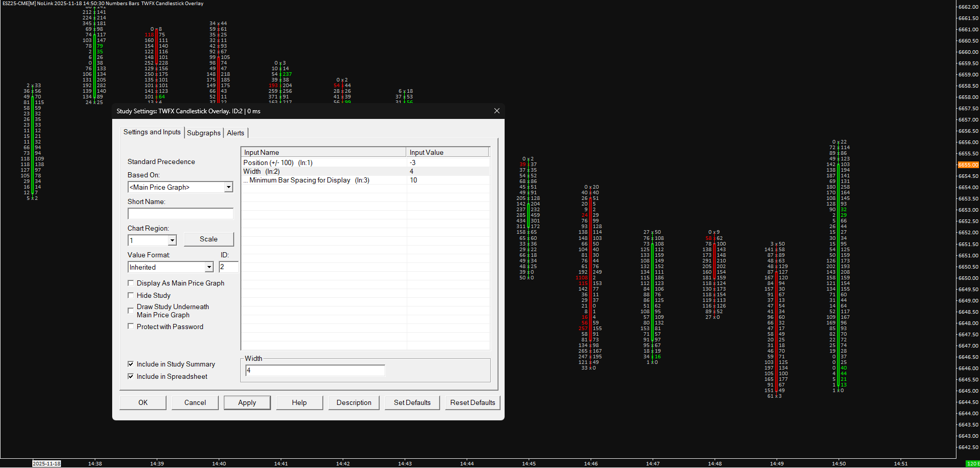
Task: Show the study Description
Action: (x=354, y=402)
